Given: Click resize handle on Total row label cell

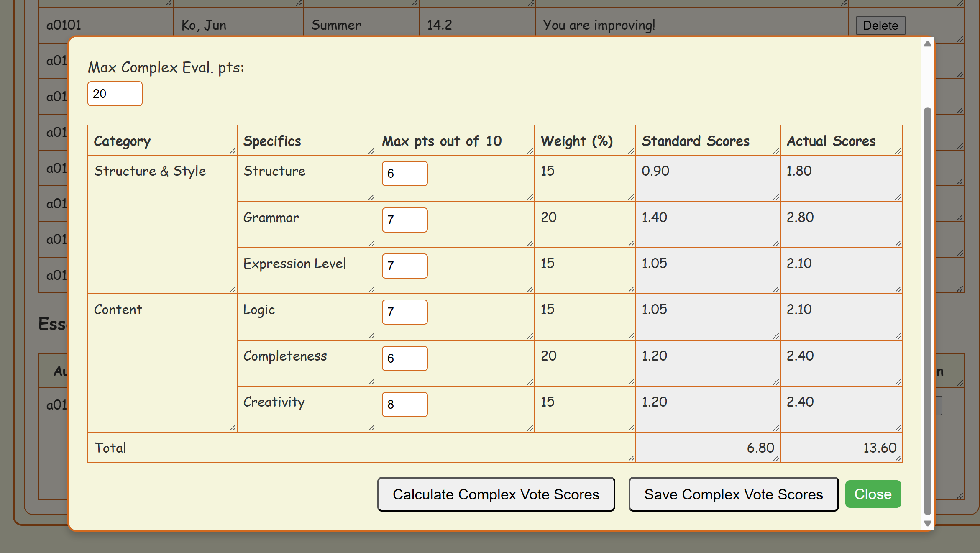Looking at the screenshot, I should point(631,458).
